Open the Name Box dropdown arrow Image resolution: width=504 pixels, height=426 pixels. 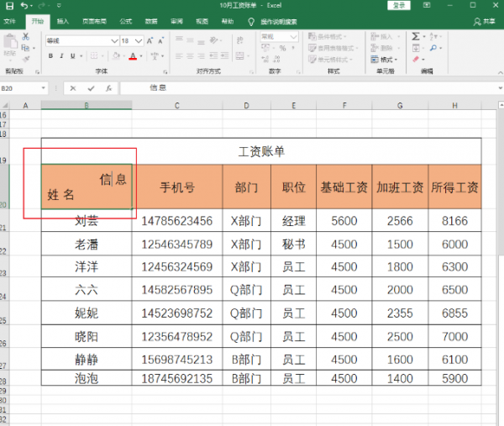(x=43, y=88)
